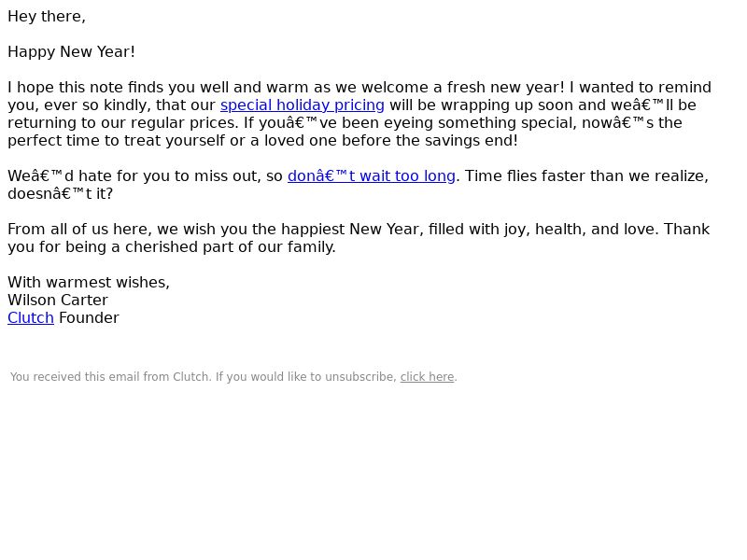Open the special holiday pricing link
This screenshot has width=747, height=560.
point(302,105)
